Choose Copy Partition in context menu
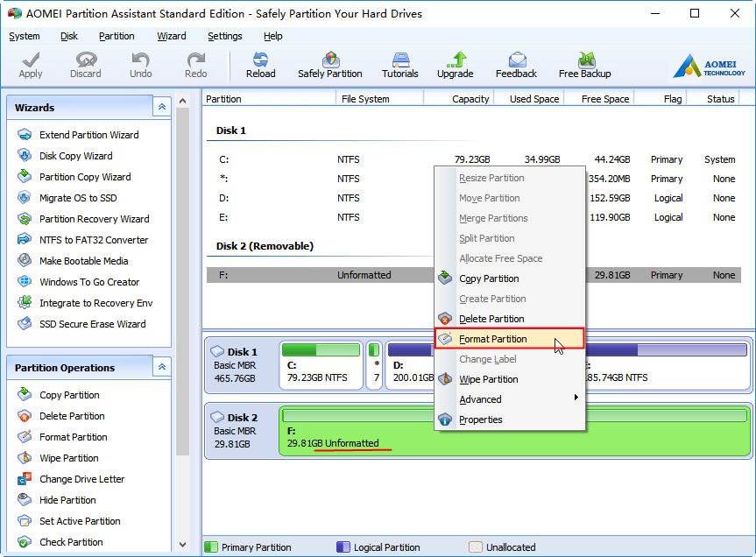The image size is (756, 557). pyautogui.click(x=509, y=278)
